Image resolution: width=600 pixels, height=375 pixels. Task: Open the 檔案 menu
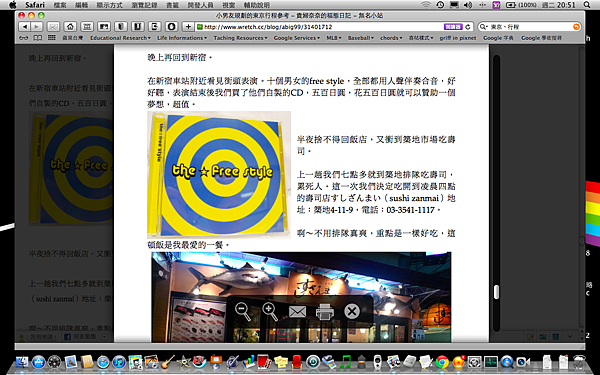(x=60, y=5)
